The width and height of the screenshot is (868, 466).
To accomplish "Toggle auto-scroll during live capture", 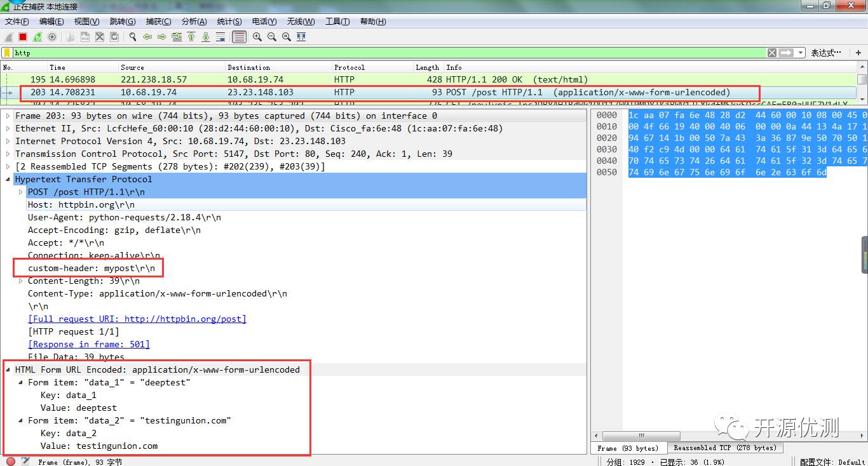I will point(220,37).
